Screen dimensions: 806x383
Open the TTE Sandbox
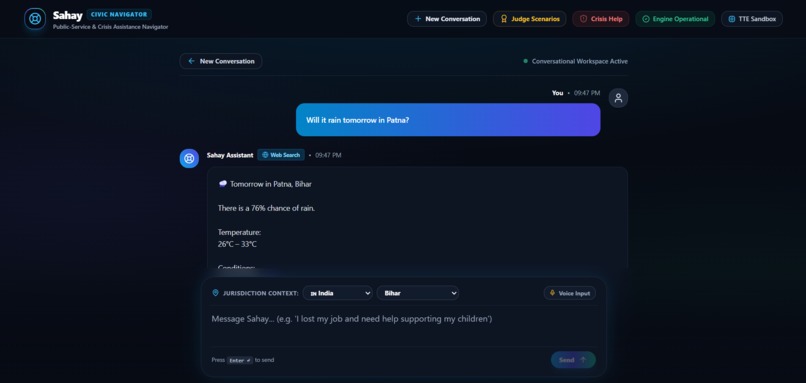click(x=752, y=19)
